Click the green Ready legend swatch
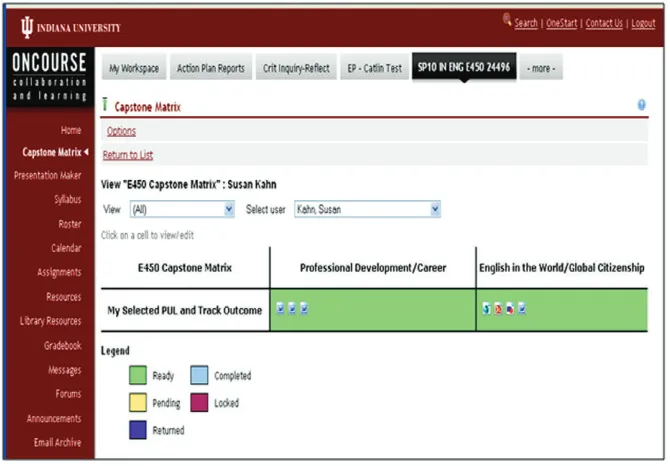Image resolution: width=670 pixels, height=466 pixels. click(x=138, y=375)
